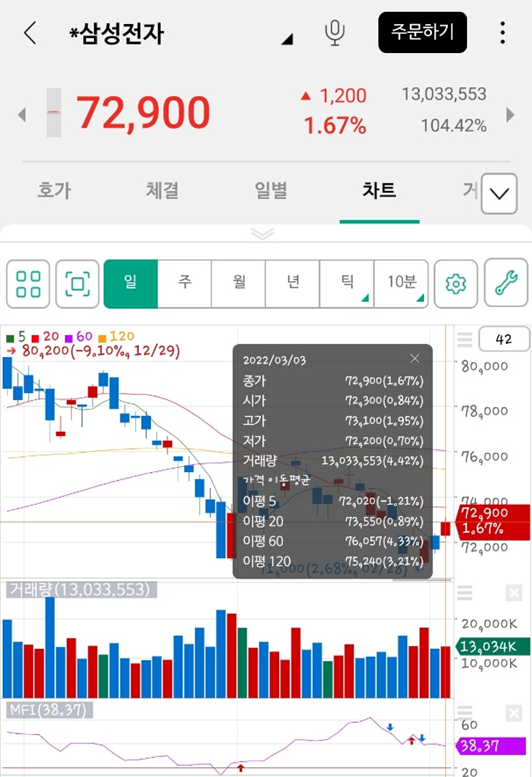Tap the green 13,034K volume tag

pyautogui.click(x=492, y=647)
